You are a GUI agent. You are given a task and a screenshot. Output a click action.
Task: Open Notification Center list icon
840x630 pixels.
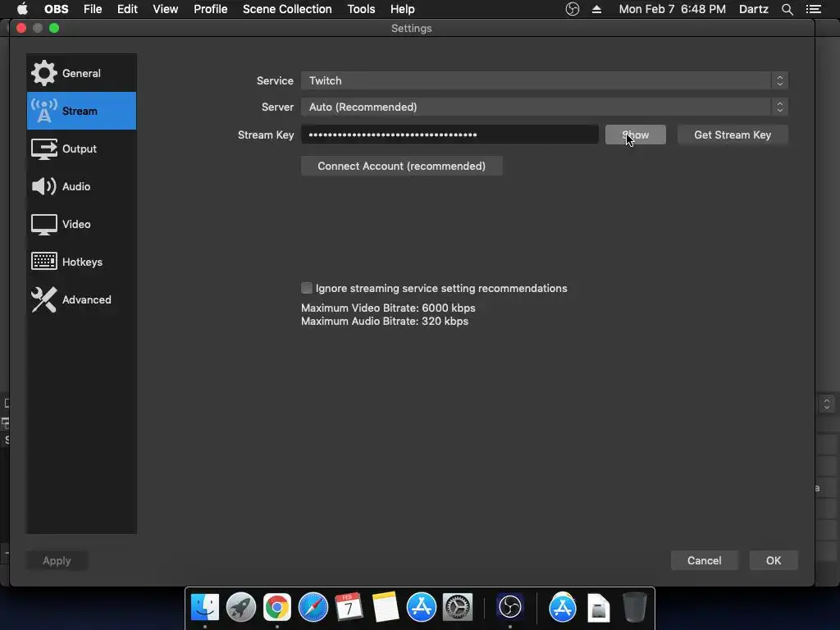click(814, 9)
